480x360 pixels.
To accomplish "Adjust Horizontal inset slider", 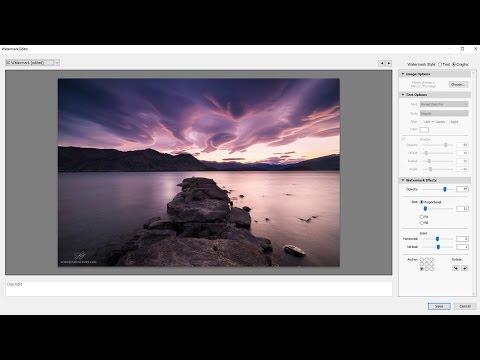I will 437,239.
